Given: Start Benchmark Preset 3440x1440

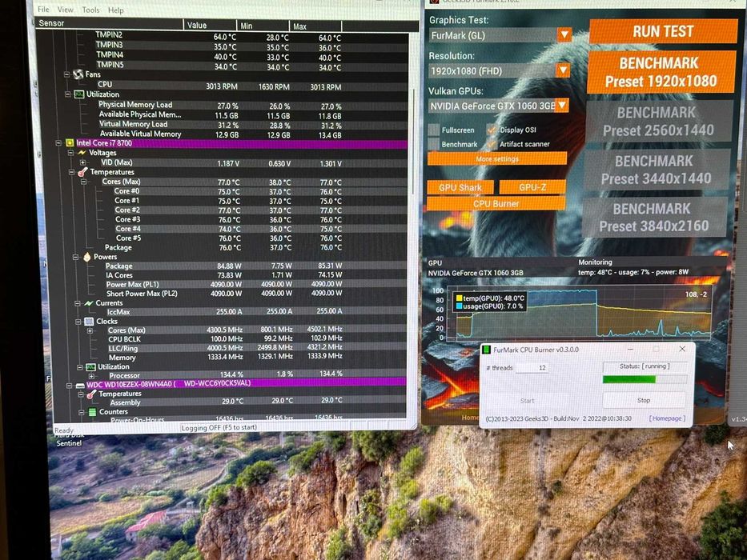Looking at the screenshot, I should (657, 170).
